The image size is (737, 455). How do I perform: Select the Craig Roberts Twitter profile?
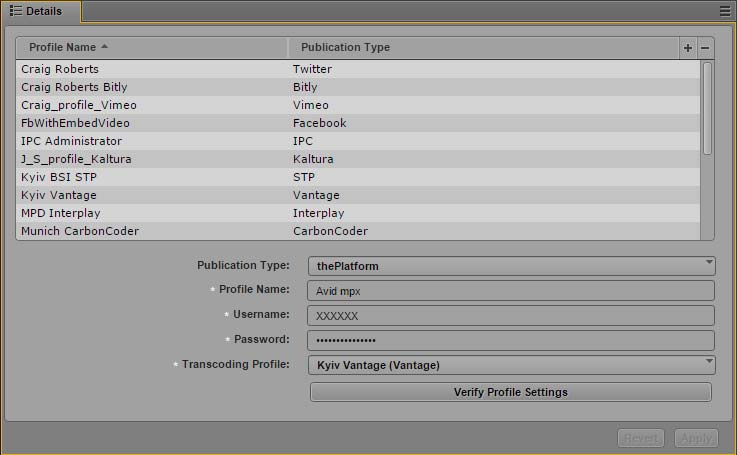pyautogui.click(x=150, y=69)
